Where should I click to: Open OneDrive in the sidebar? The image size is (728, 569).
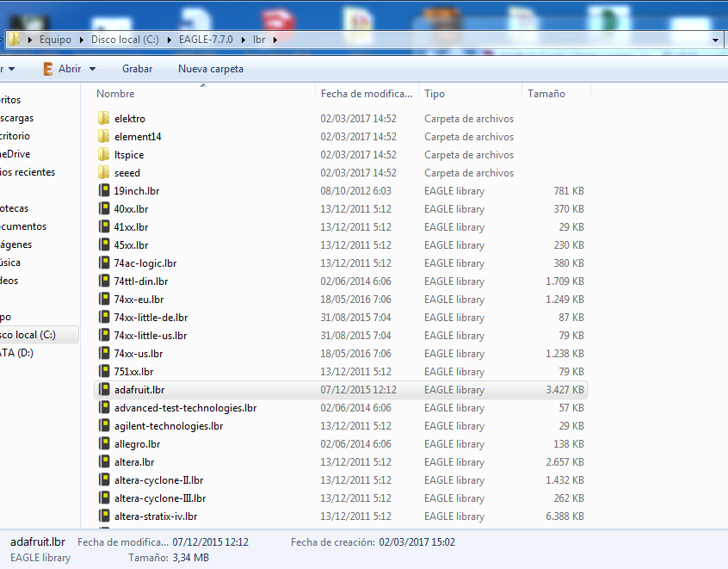point(15,154)
